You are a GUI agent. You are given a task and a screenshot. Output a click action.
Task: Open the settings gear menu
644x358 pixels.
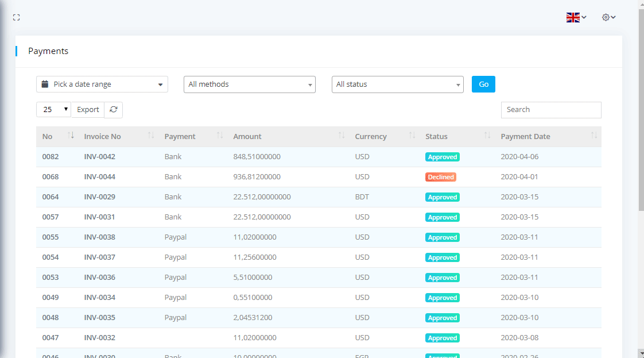pos(608,18)
